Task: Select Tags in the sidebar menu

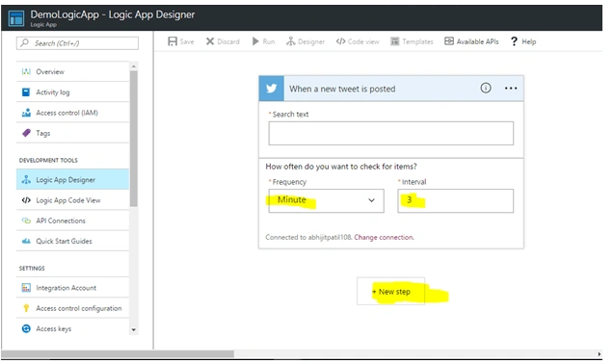Action: point(72,133)
